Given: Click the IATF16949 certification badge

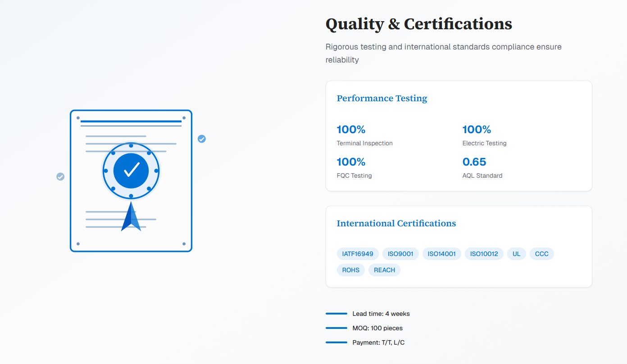Looking at the screenshot, I should [x=358, y=254].
